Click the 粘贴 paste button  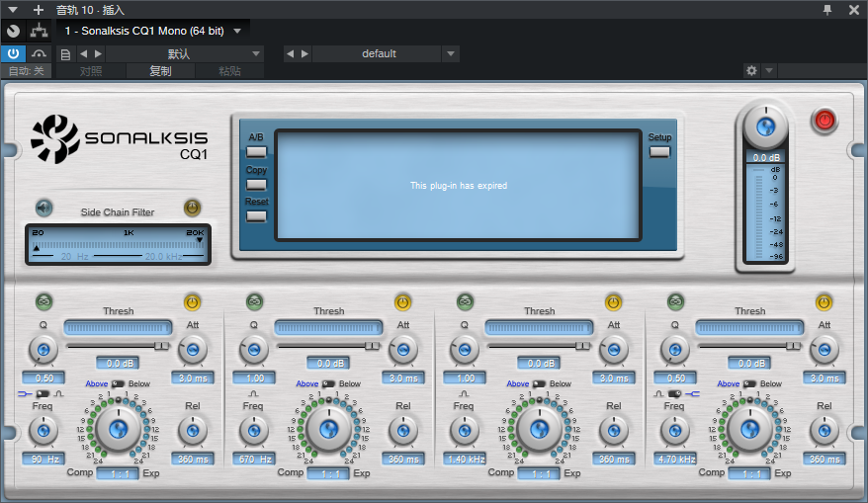pyautogui.click(x=229, y=71)
